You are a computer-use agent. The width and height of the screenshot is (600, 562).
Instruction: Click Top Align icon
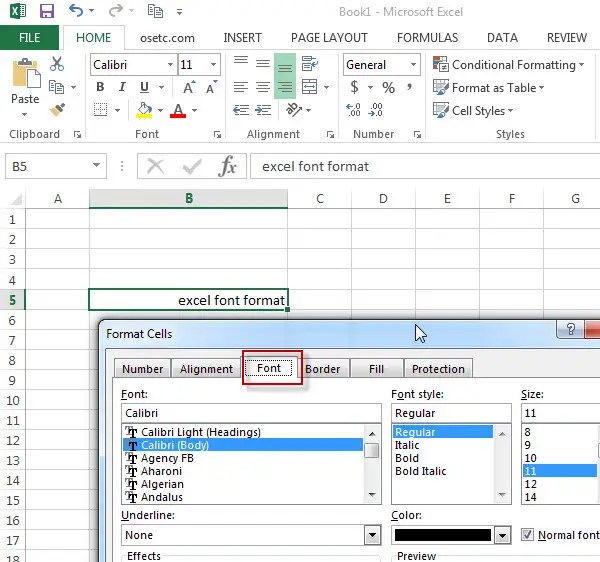241,60
